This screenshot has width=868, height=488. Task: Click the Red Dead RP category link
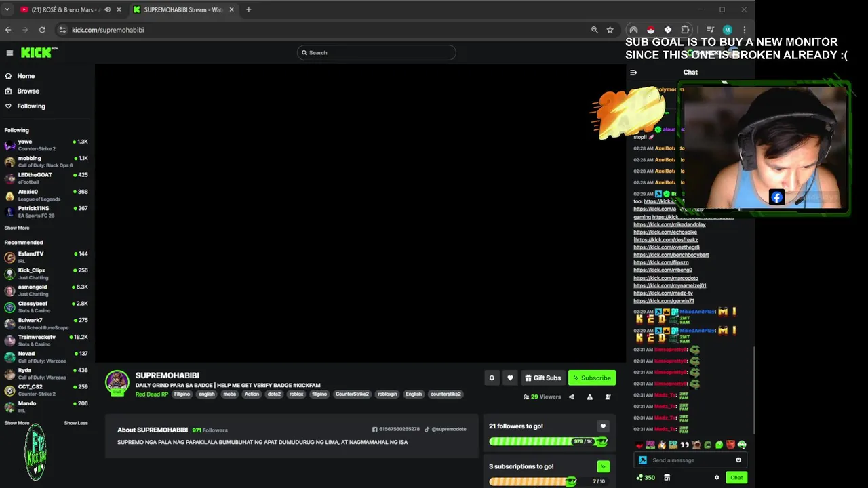pyautogui.click(x=152, y=394)
